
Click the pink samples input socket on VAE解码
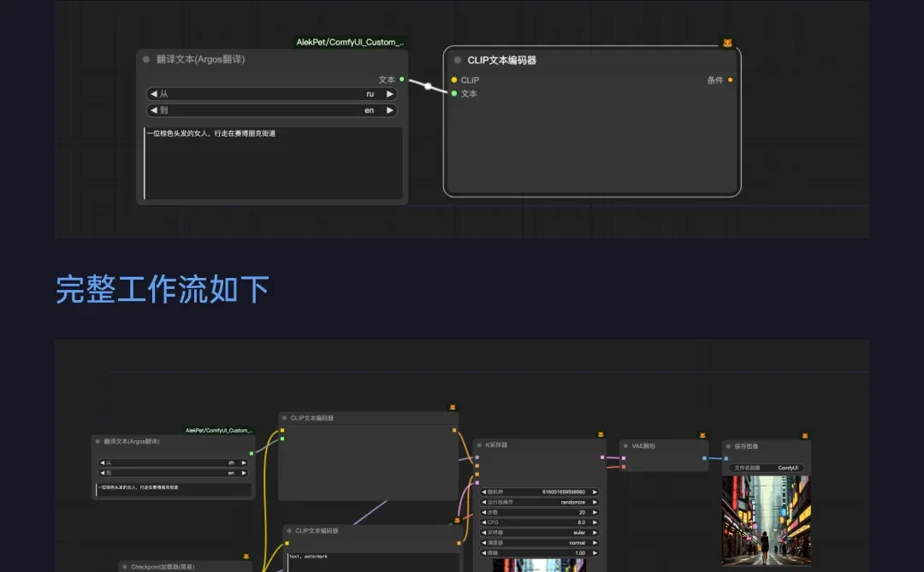pyautogui.click(x=624, y=458)
